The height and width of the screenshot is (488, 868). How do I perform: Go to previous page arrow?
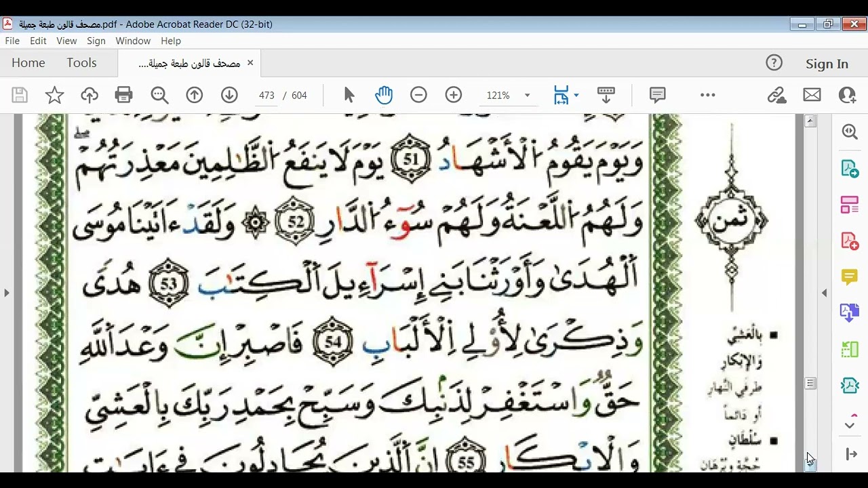(195, 96)
